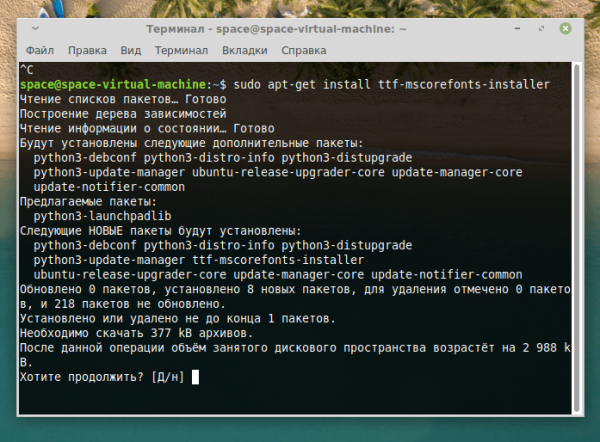Screen dimensions: 600x442
Task: Click the terminal's vertical scrollbar
Action: [x=577, y=238]
